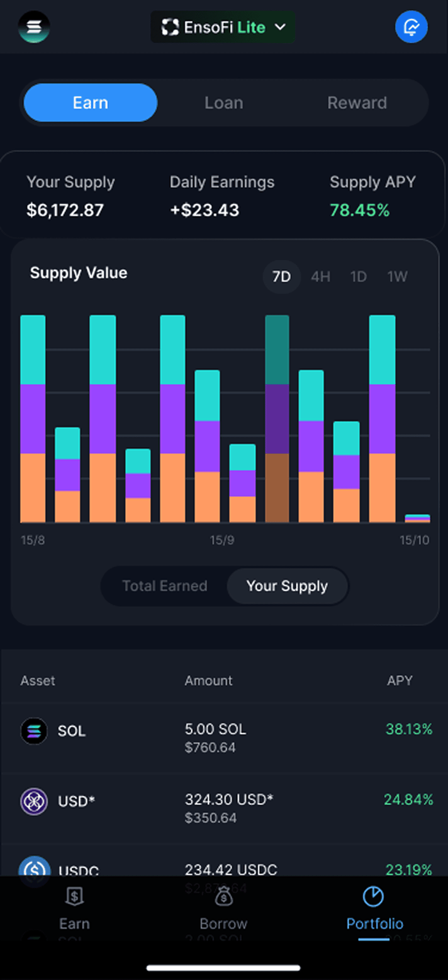Click the $760.64 value under SOL

click(210, 747)
